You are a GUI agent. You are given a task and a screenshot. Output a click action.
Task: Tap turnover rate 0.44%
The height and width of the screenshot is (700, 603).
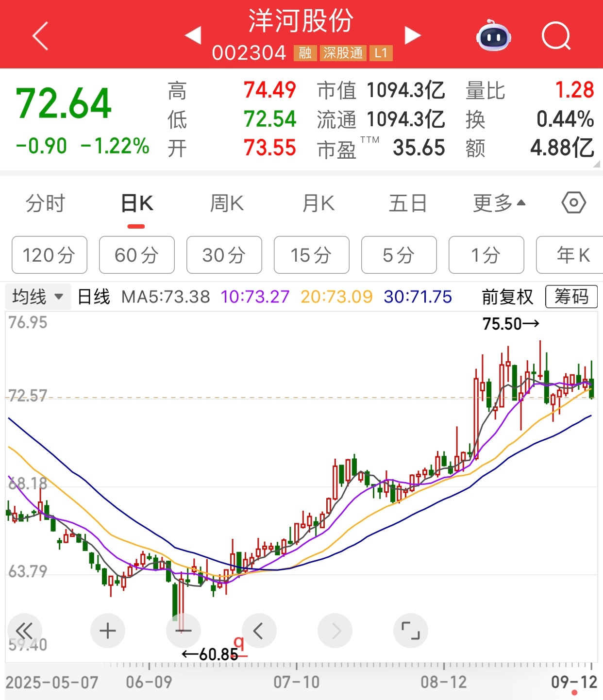coord(565,119)
